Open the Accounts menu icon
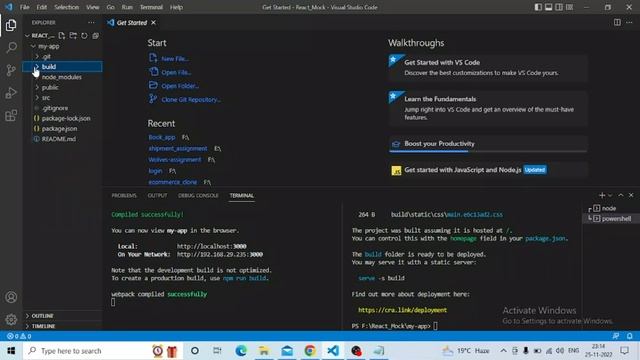This screenshot has height=360, width=640. tap(11, 297)
